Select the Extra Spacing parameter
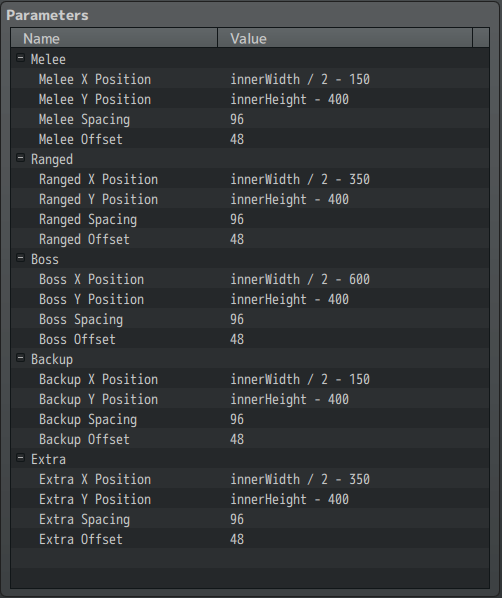 pos(84,519)
